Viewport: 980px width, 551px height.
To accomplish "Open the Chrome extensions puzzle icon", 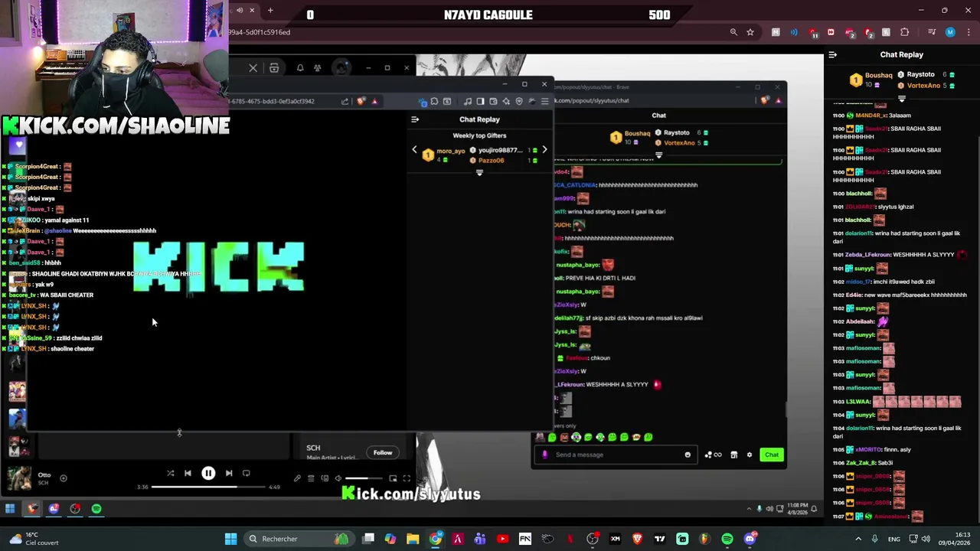I will pyautogui.click(x=905, y=32).
